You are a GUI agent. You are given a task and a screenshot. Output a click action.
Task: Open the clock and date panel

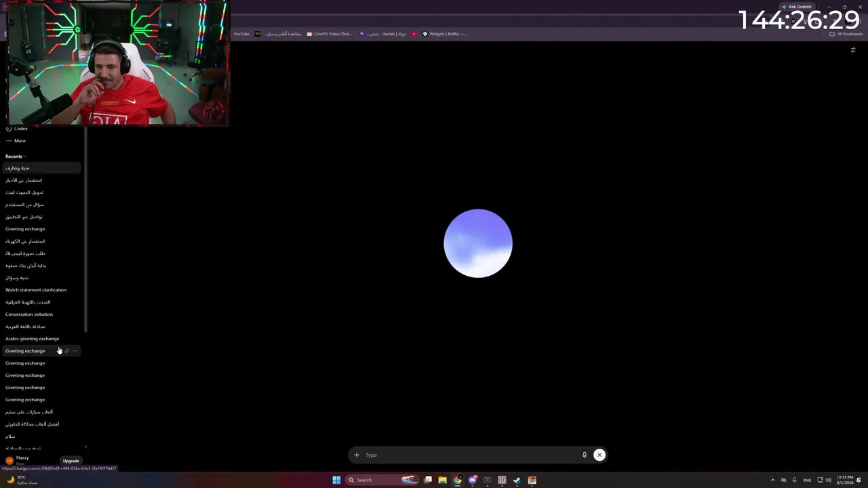tap(845, 480)
